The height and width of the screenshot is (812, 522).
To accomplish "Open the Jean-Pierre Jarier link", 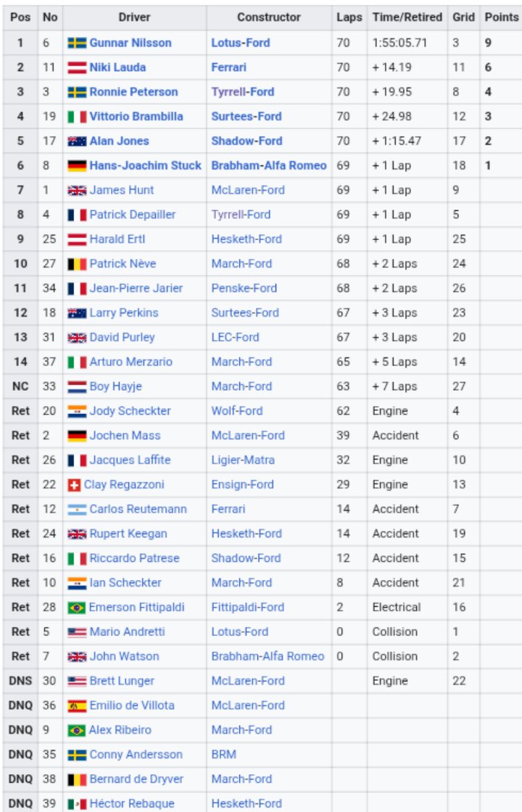I will click(136, 289).
